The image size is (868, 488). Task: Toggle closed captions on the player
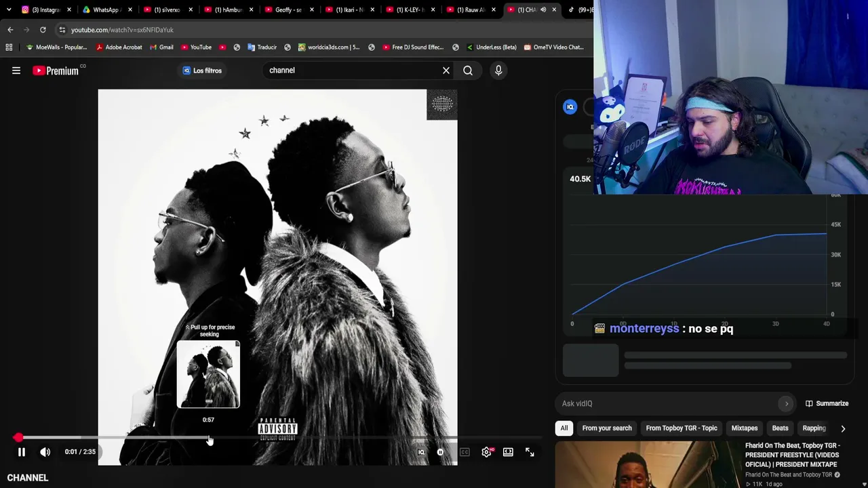click(x=465, y=452)
